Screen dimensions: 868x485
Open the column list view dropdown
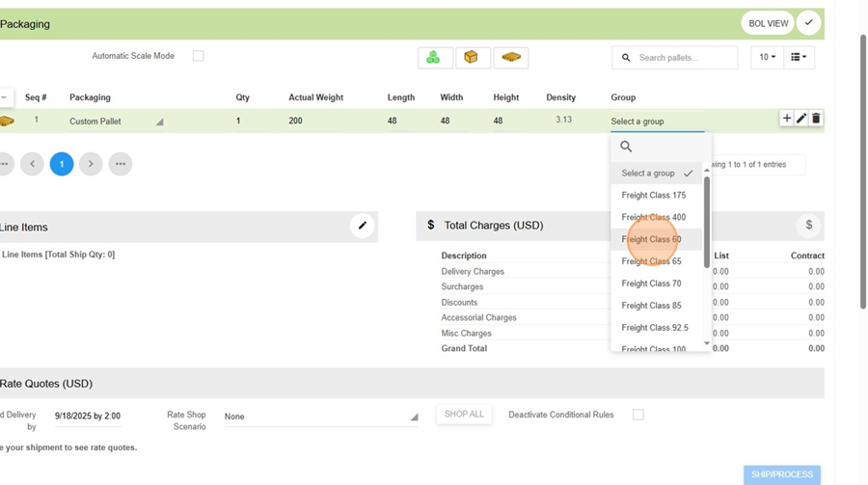(x=798, y=58)
